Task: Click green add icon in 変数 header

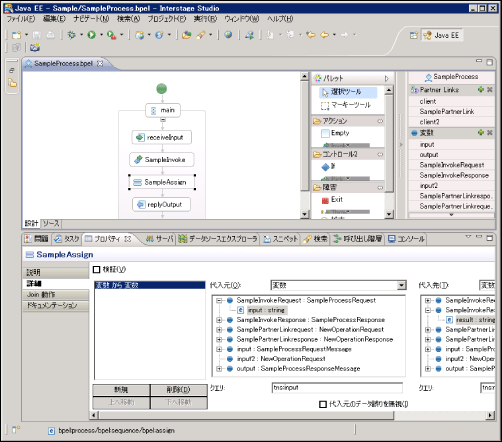Action: [x=481, y=132]
